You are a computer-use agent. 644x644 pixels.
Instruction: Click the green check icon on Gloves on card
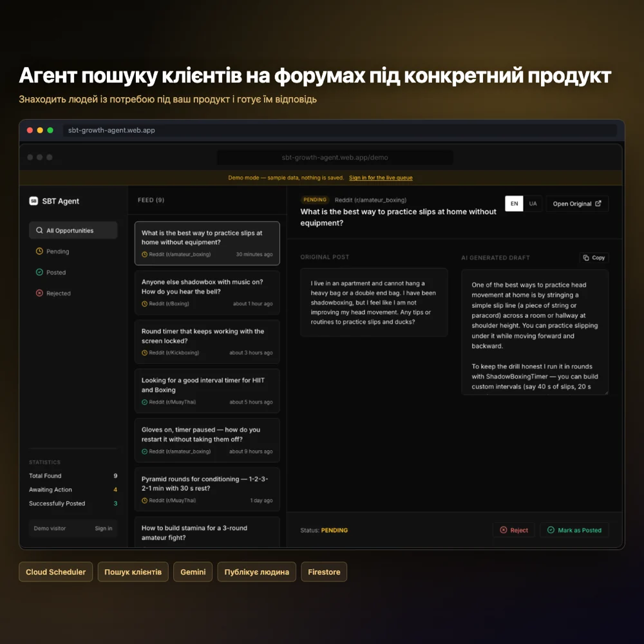tap(144, 451)
